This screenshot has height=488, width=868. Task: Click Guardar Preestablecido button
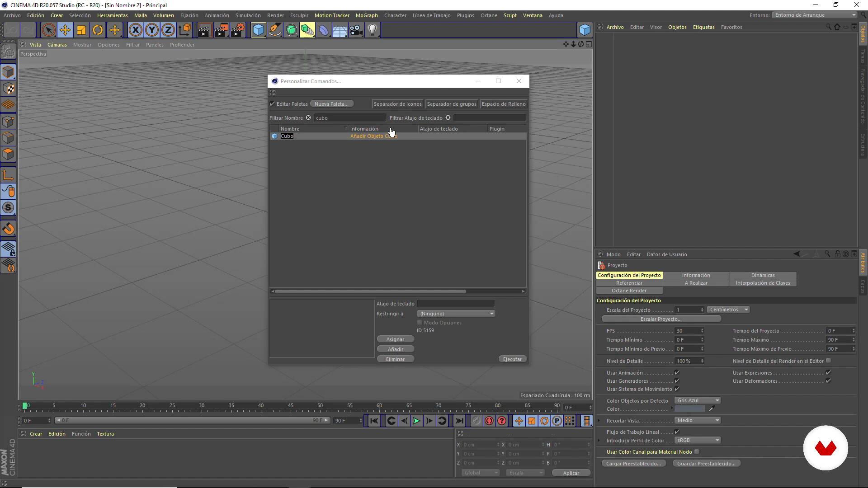point(706,464)
